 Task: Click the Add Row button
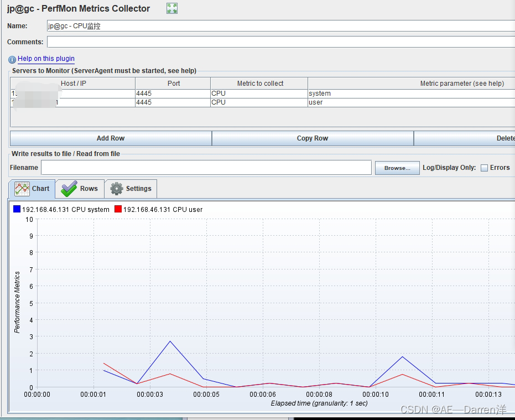coord(111,138)
